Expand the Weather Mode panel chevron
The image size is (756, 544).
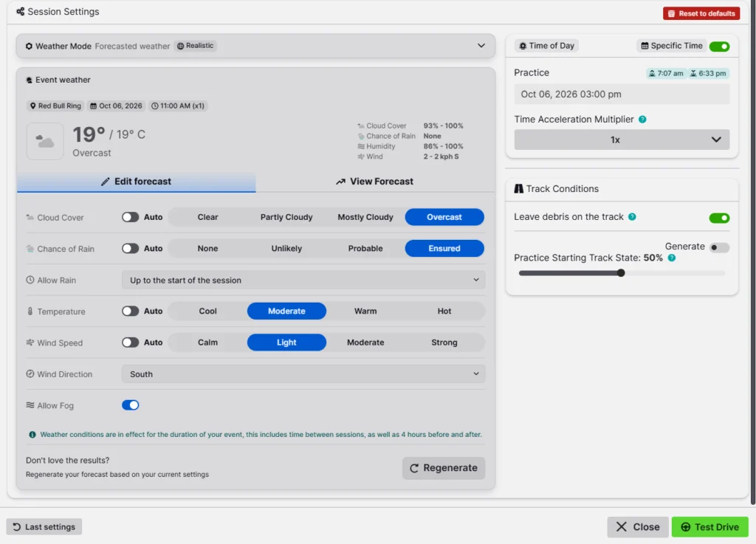pyautogui.click(x=481, y=46)
